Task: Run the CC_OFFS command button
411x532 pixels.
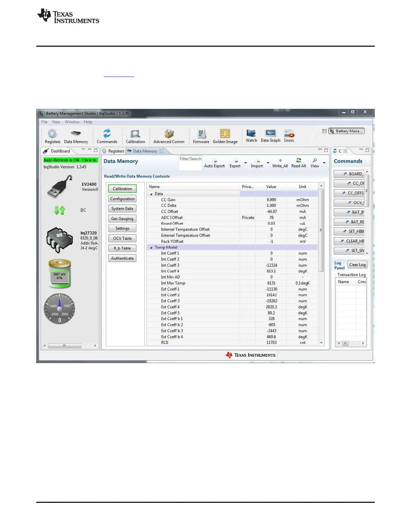Action: point(349,193)
